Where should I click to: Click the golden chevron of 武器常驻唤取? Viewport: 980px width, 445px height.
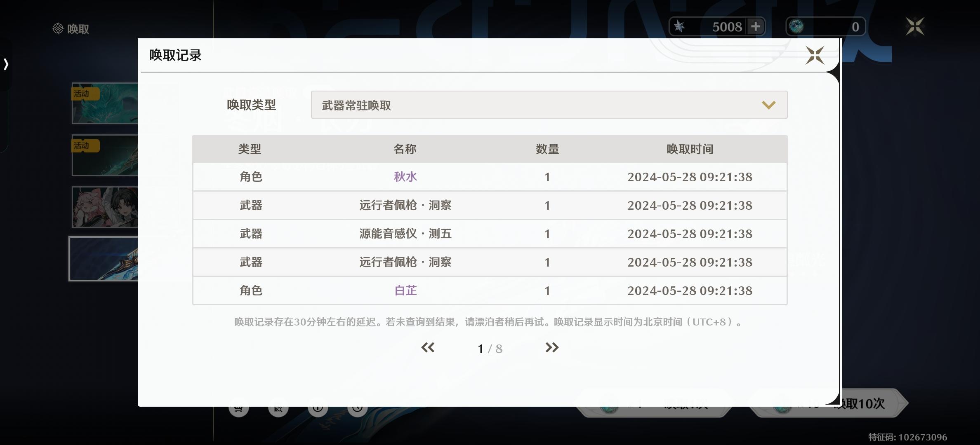(x=768, y=105)
